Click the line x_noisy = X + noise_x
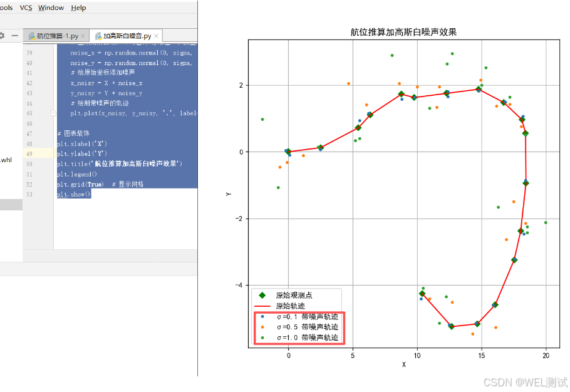570x392 pixels. coord(106,83)
